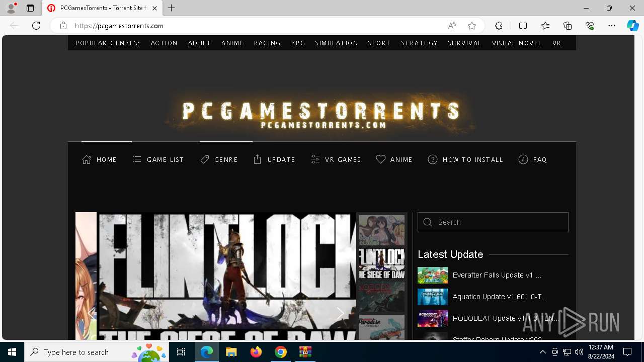Open the FAQ page

pos(532,159)
